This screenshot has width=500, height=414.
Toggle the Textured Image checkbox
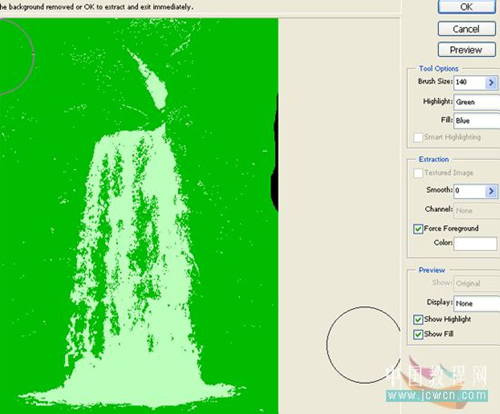(418, 173)
